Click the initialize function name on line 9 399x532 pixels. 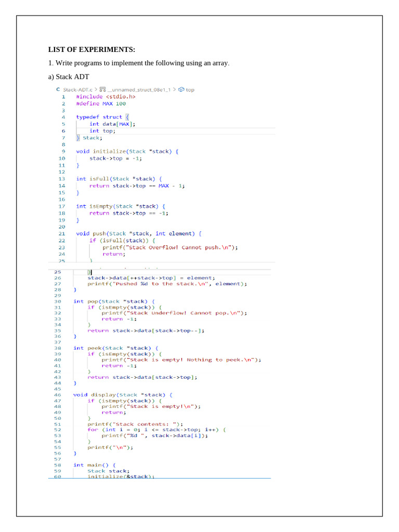109,151
